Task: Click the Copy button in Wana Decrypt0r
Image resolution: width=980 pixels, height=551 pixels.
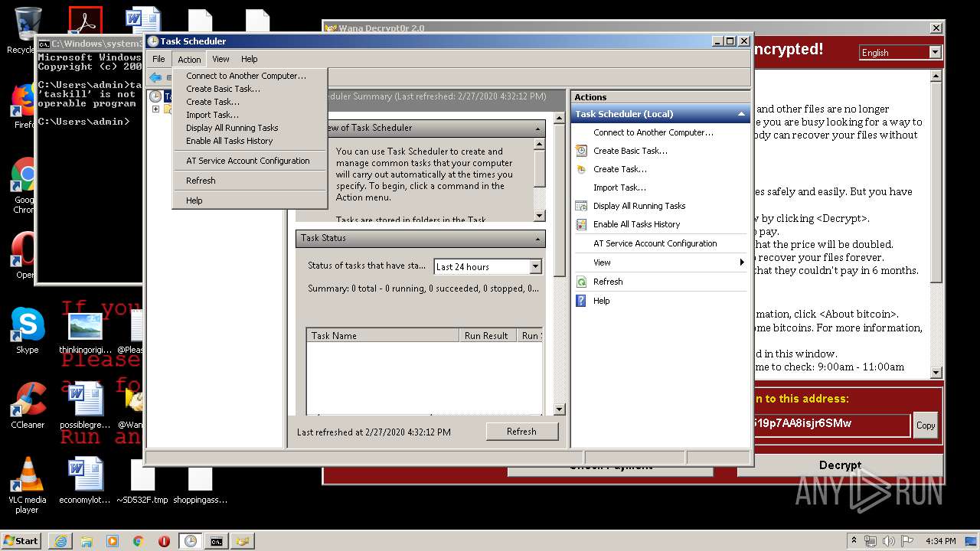Action: (x=926, y=425)
